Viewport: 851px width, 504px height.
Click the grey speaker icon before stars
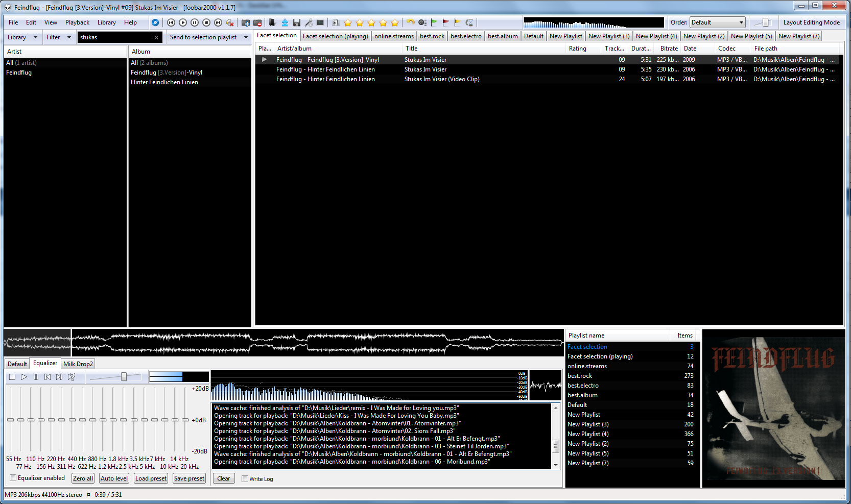[336, 22]
